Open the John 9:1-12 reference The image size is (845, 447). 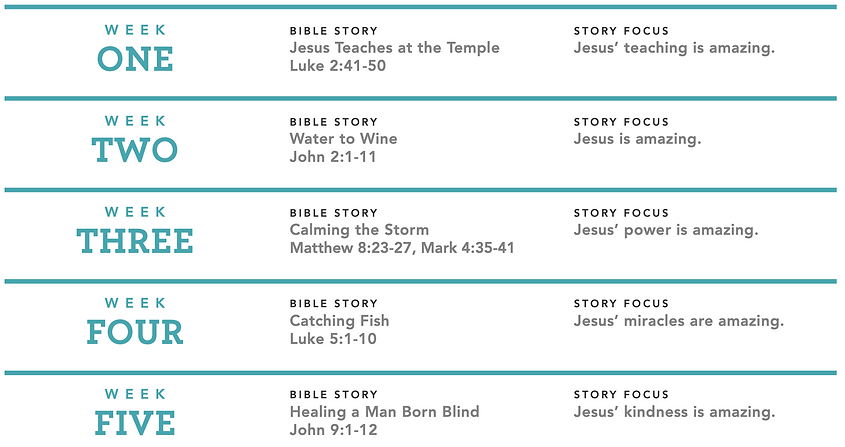click(333, 430)
